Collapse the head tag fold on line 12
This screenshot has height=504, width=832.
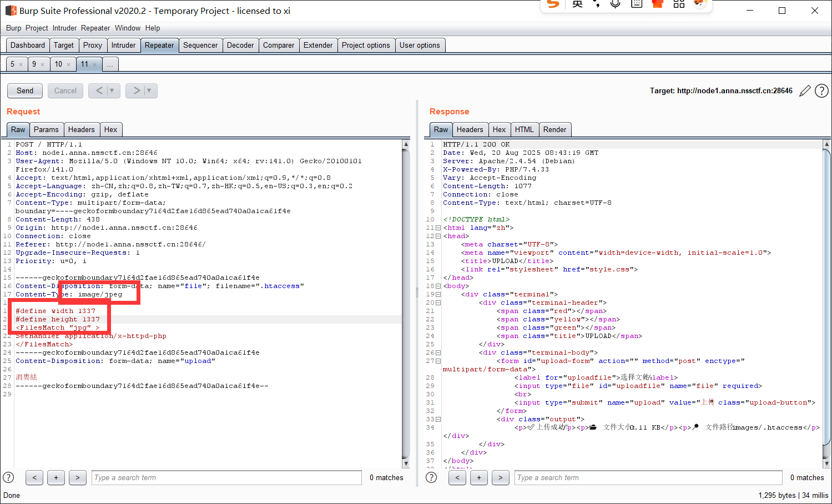point(438,236)
